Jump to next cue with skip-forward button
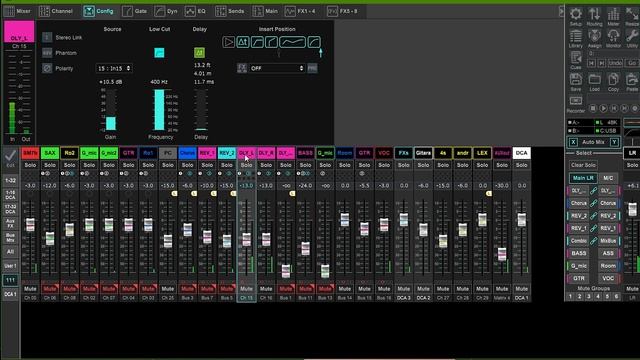This screenshot has width=640, height=360. click(601, 63)
